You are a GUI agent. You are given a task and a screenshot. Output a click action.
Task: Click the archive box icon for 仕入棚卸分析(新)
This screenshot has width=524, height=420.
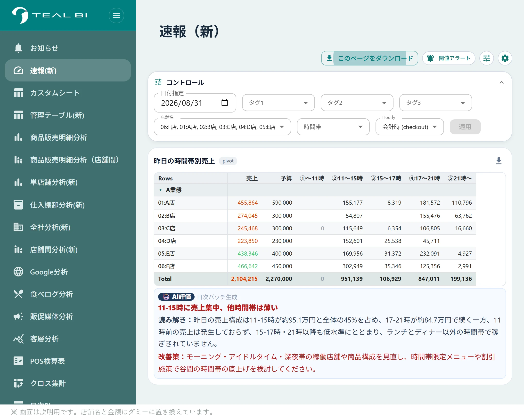(18, 205)
